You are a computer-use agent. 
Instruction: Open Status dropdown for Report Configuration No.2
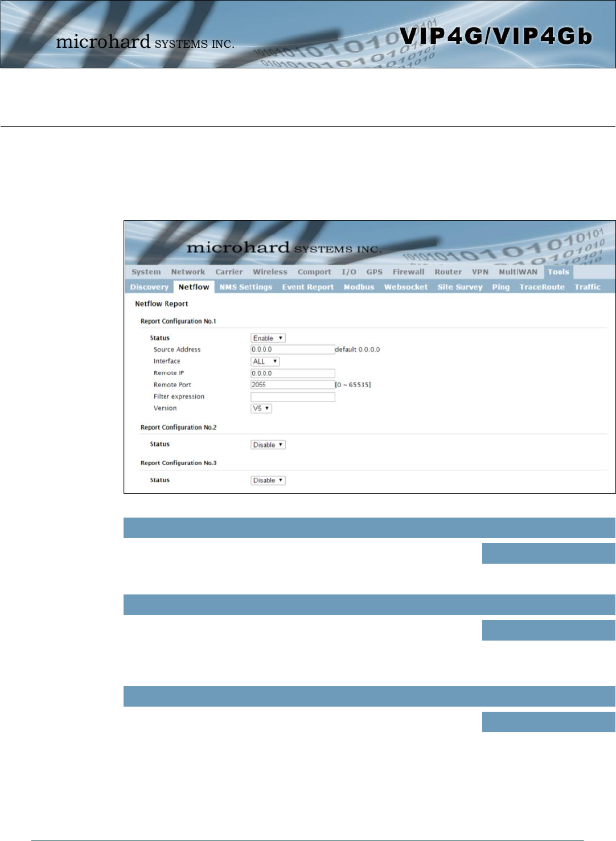268,445
